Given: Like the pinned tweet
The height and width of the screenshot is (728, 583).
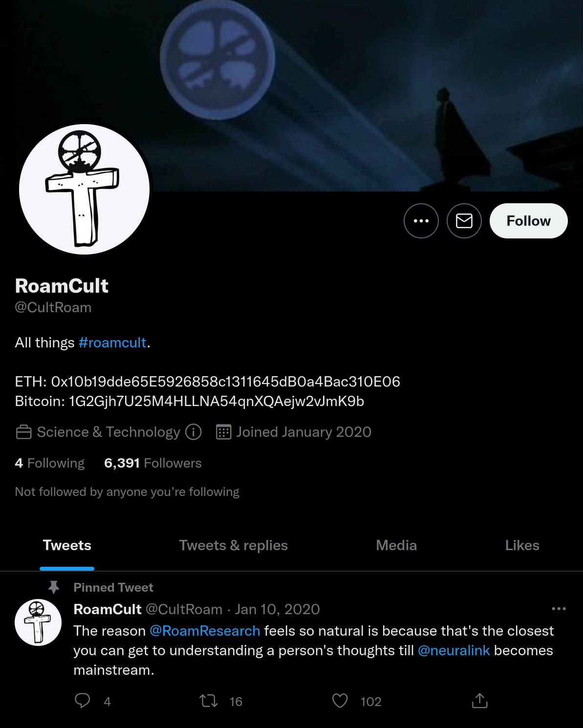Looking at the screenshot, I should [340, 701].
